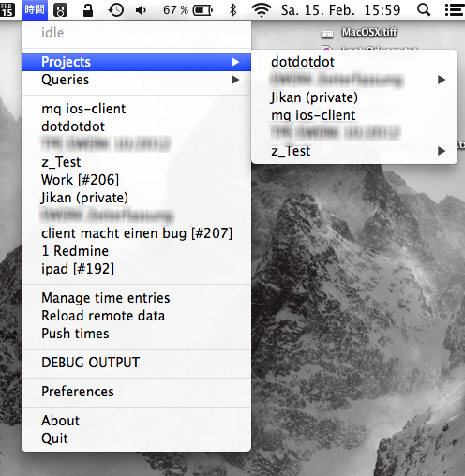465x476 pixels.
Task: Expand the z_Test submenu arrow in Projects
Action: pyautogui.click(x=442, y=151)
